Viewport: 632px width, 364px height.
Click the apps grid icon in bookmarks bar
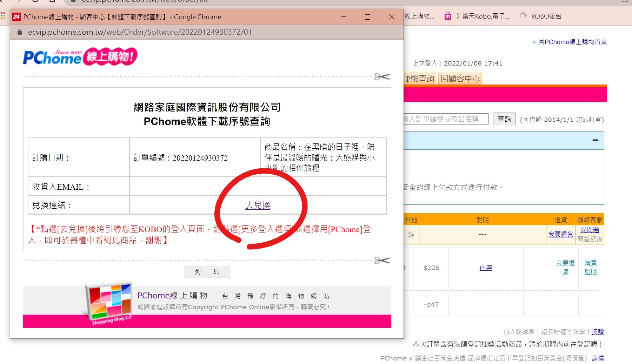click(x=3, y=16)
